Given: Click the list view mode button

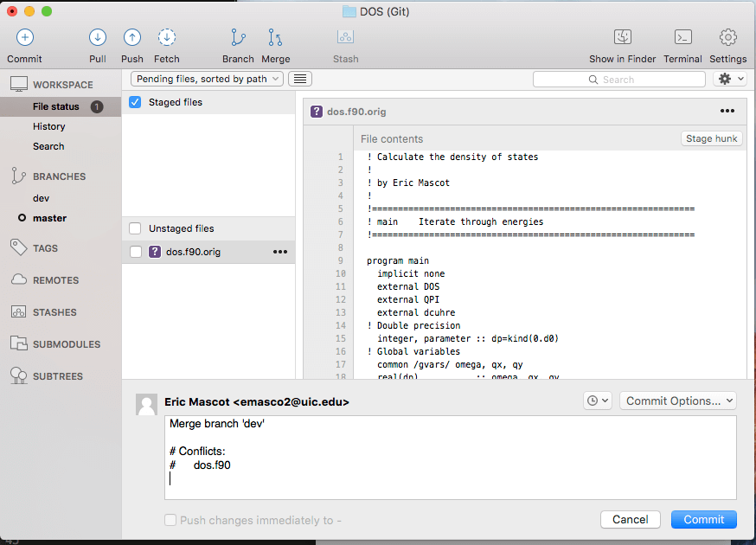Looking at the screenshot, I should 300,79.
